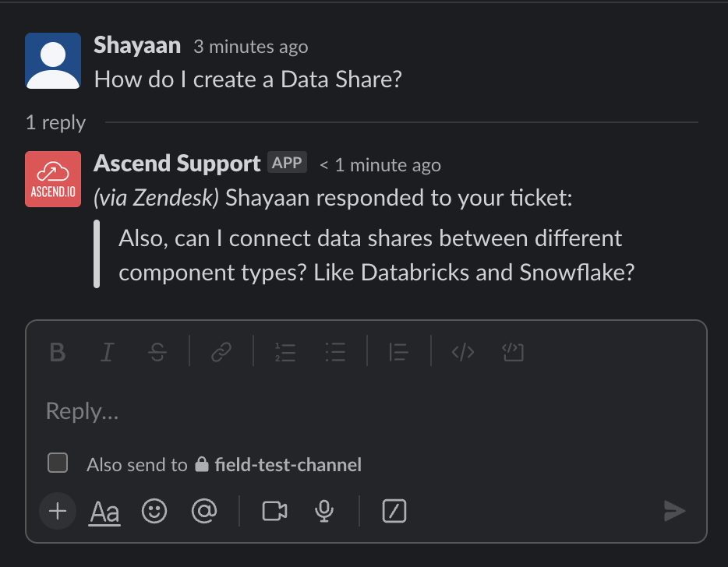728x567 pixels.
Task: Enable Also send to field-test-channel checkbox
Action: click(x=58, y=463)
